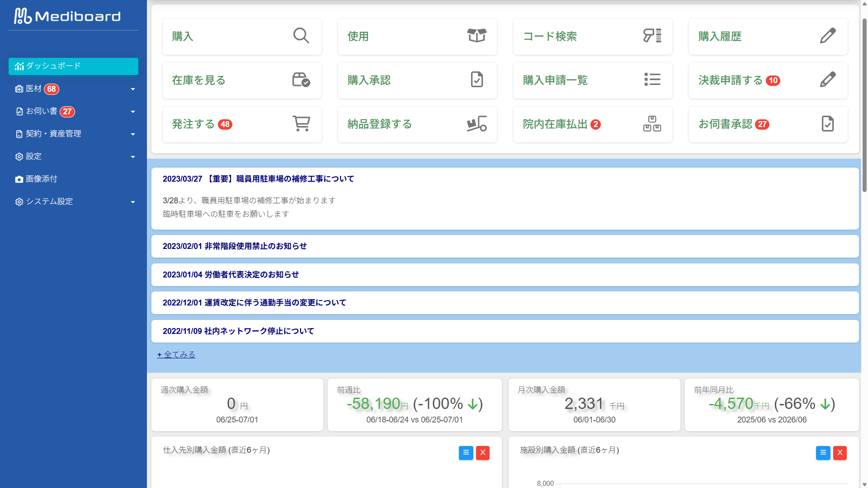
Task: Click the scanner icon on コード検索 card
Action: point(652,36)
